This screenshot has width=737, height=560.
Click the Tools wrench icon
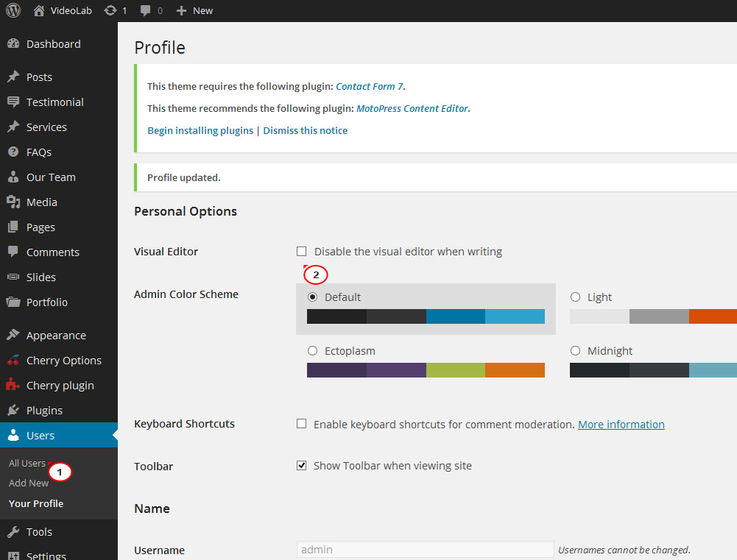(13, 532)
